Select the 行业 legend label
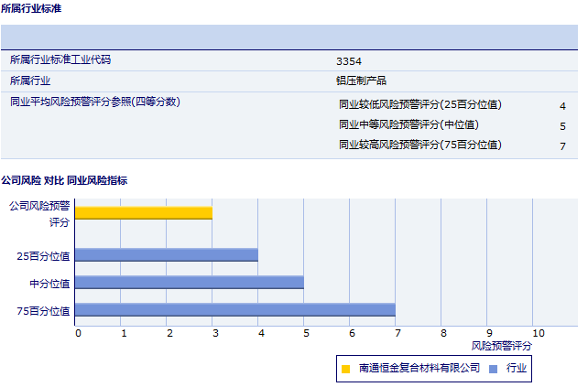This screenshot has height=387, width=588. click(517, 368)
